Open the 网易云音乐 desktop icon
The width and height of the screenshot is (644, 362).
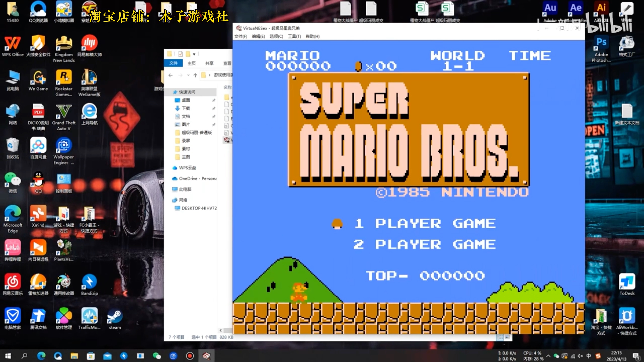pyautogui.click(x=13, y=285)
